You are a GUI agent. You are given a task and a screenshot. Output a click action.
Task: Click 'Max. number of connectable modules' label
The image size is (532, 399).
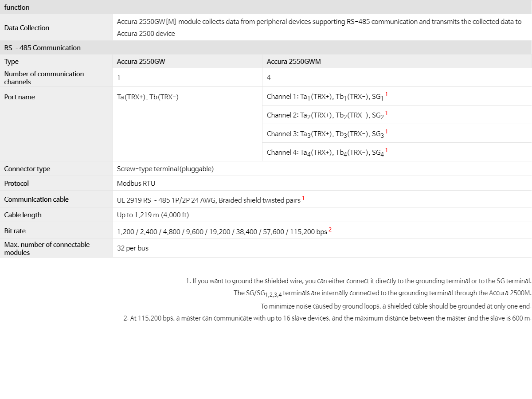47,248
